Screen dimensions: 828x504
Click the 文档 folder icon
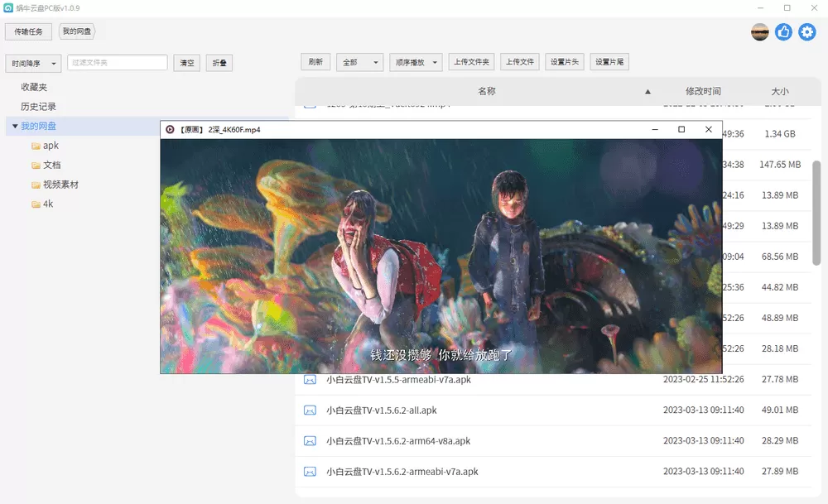click(35, 164)
